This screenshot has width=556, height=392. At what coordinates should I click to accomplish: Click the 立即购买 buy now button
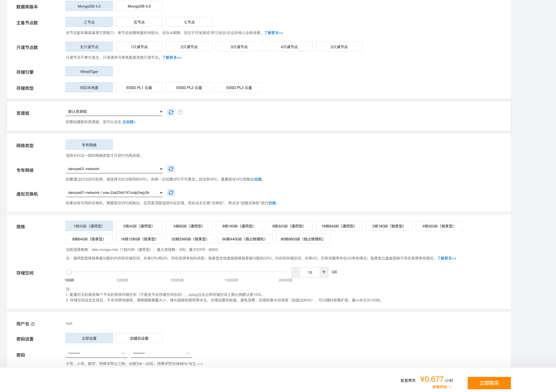489,383
